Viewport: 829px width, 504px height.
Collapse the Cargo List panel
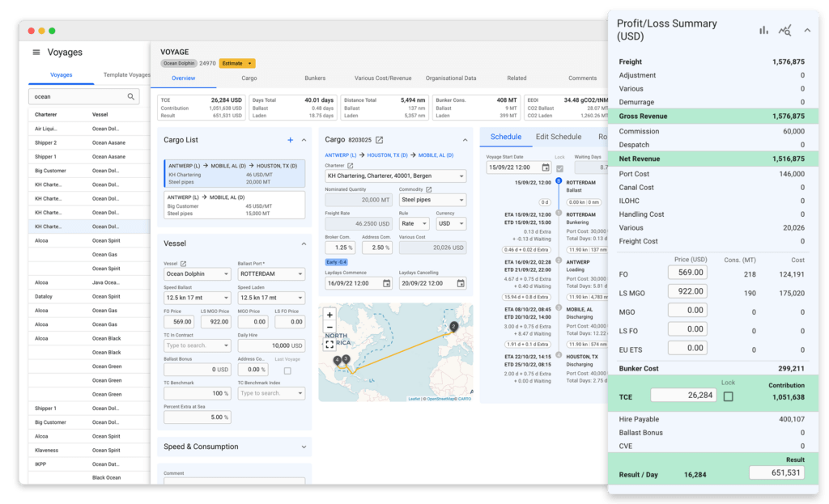tap(304, 139)
